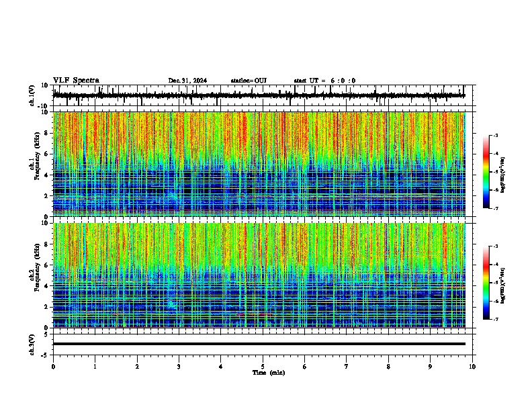Viewport: 532px width, 411px height.
Task: Click the "2" kHz tick on ch.1 frequency axis
Action: pyautogui.click(x=47, y=196)
